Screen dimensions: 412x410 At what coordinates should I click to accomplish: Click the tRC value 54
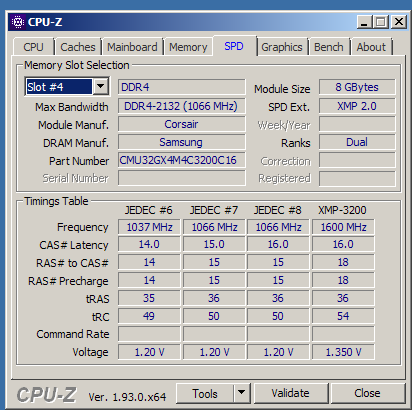coord(343,316)
